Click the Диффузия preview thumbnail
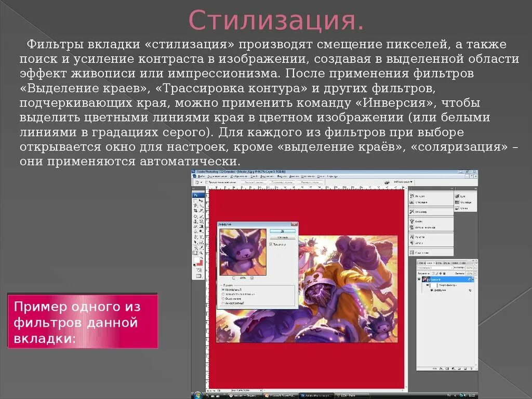The width and height of the screenshot is (532, 399). [x=243, y=252]
